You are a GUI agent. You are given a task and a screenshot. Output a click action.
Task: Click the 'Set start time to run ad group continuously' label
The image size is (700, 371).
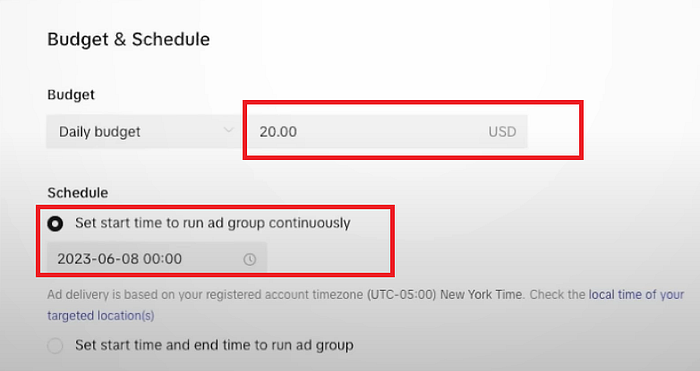coord(212,223)
